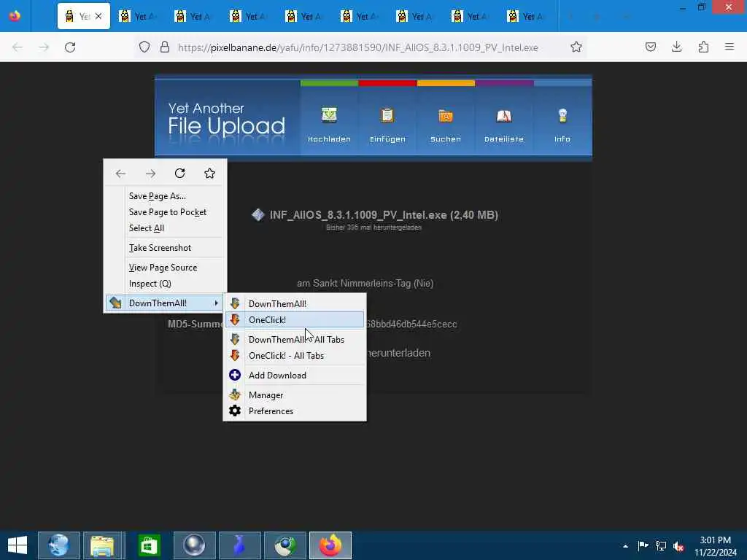Click the toolbar Back button
Screen dimensions: 747x560
pos(18,47)
